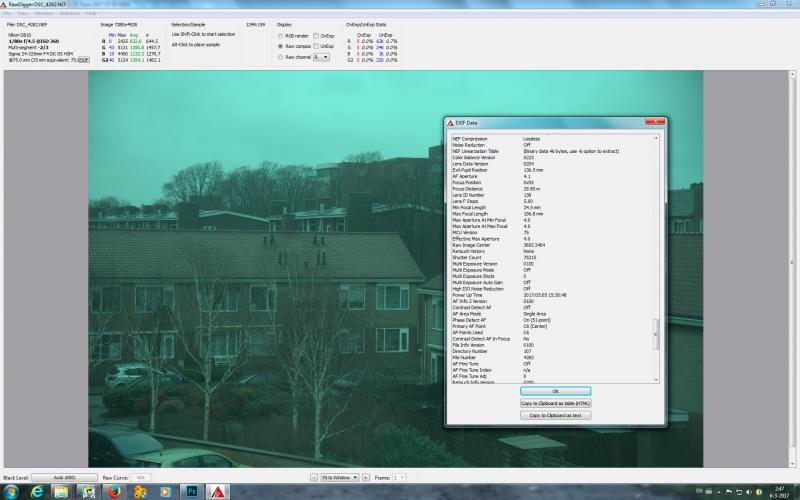This screenshot has height=500, width=800.
Task: Click EXIF list scrollbar down arrow
Action: coord(656,380)
